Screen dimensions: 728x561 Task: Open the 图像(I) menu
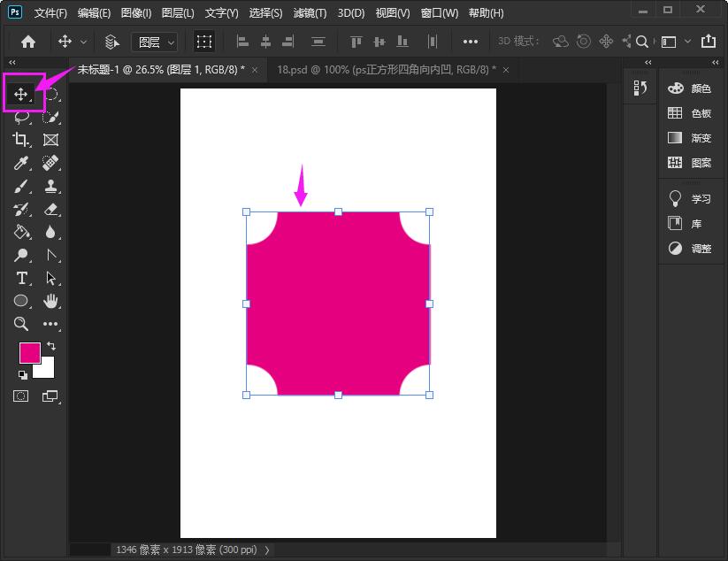136,13
